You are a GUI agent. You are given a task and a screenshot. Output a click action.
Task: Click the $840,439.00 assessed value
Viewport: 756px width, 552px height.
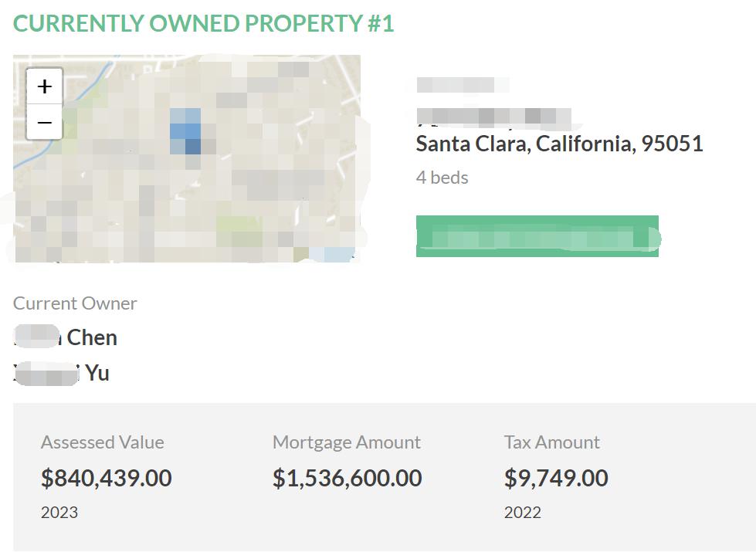coord(107,478)
